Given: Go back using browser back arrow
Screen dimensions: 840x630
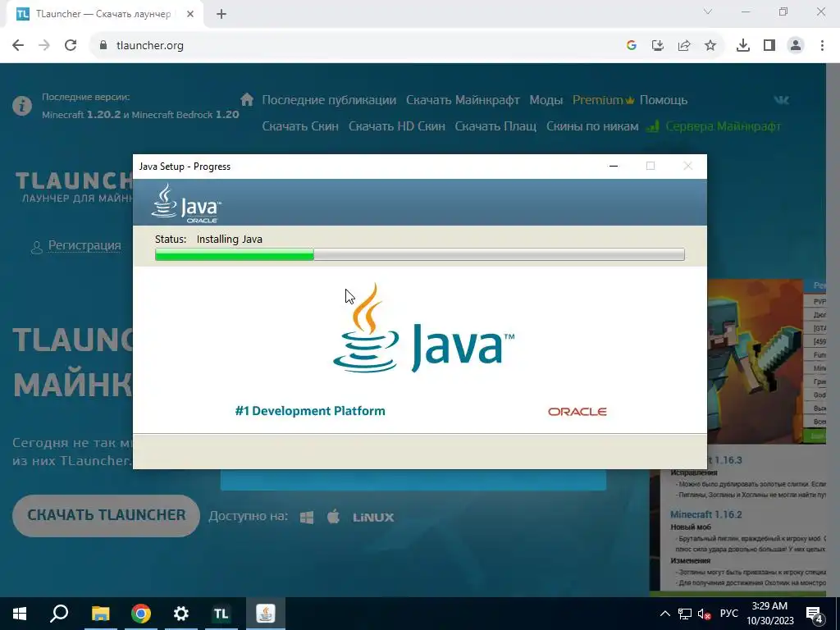Looking at the screenshot, I should 18,46.
